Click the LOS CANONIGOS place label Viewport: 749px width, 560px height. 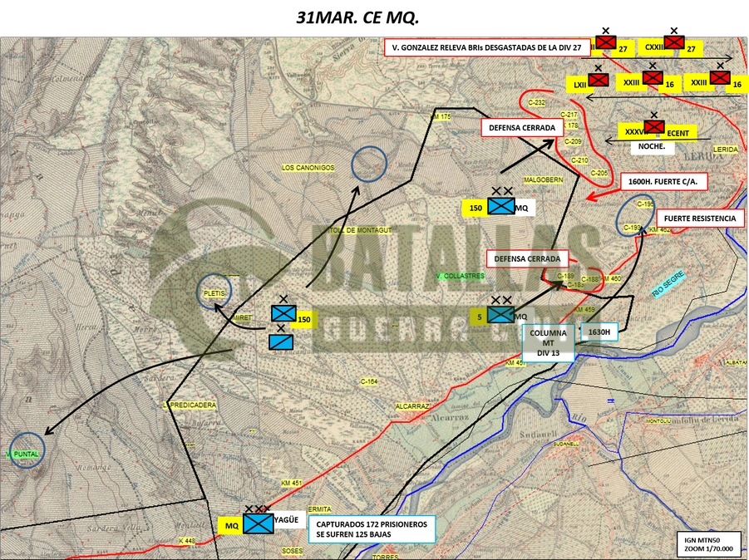click(x=308, y=168)
